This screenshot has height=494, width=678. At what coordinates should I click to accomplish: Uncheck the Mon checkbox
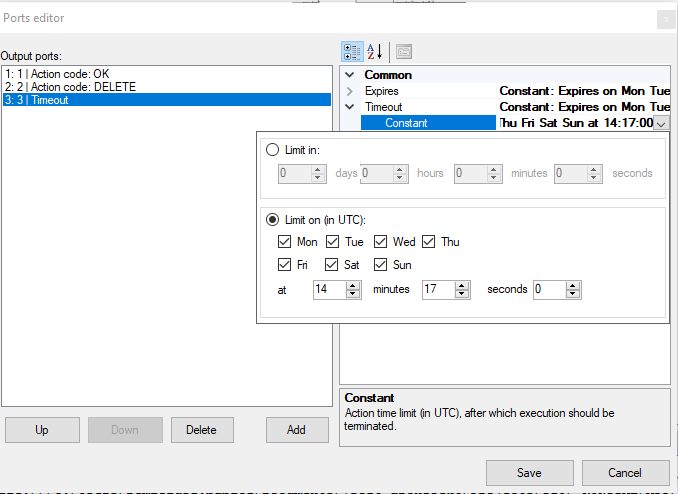pyautogui.click(x=284, y=241)
